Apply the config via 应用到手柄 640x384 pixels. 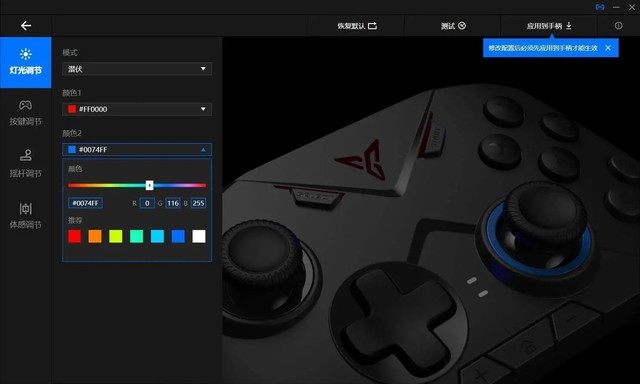(x=549, y=26)
